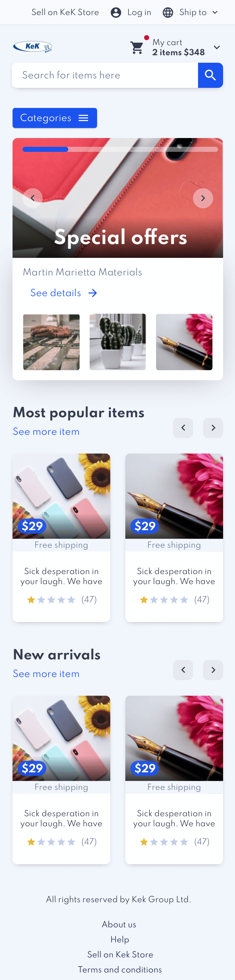Show next Most popular items
This screenshot has width=235, height=980.
pyautogui.click(x=213, y=428)
